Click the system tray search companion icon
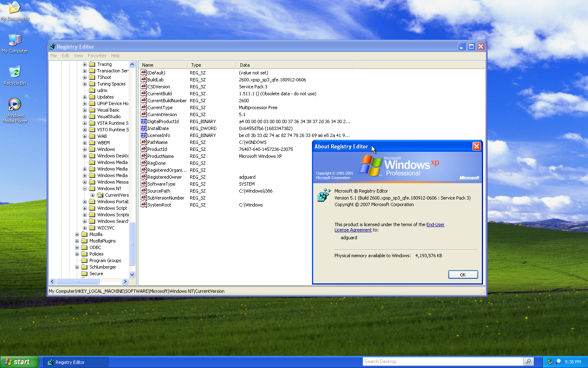 pos(558,362)
